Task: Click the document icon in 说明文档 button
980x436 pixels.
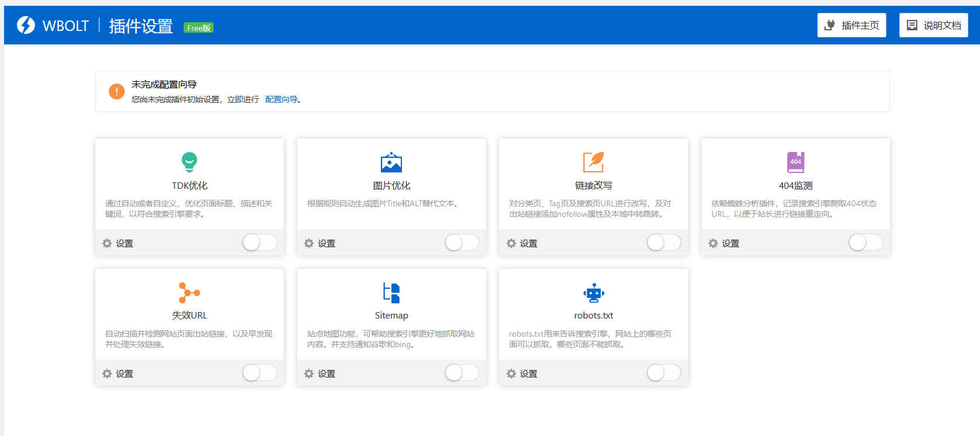Action: click(912, 25)
